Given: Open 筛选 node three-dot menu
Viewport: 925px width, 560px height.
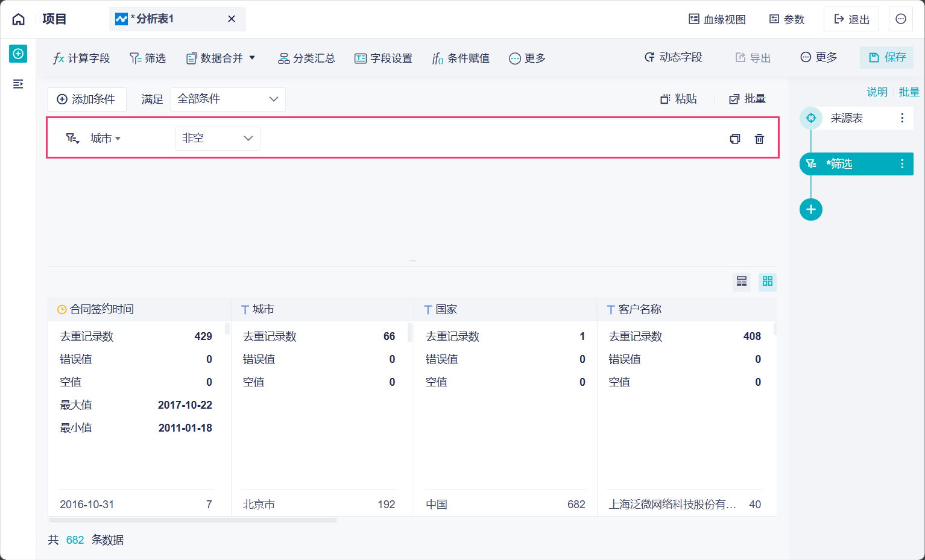Looking at the screenshot, I should click(x=902, y=164).
